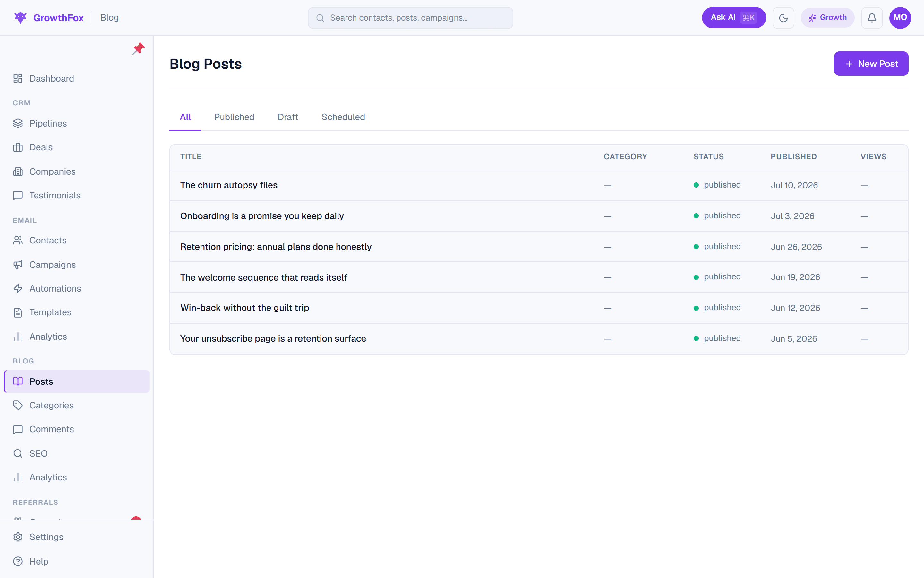Click the Settings gear icon
This screenshot has height=578, width=924.
tap(18, 537)
